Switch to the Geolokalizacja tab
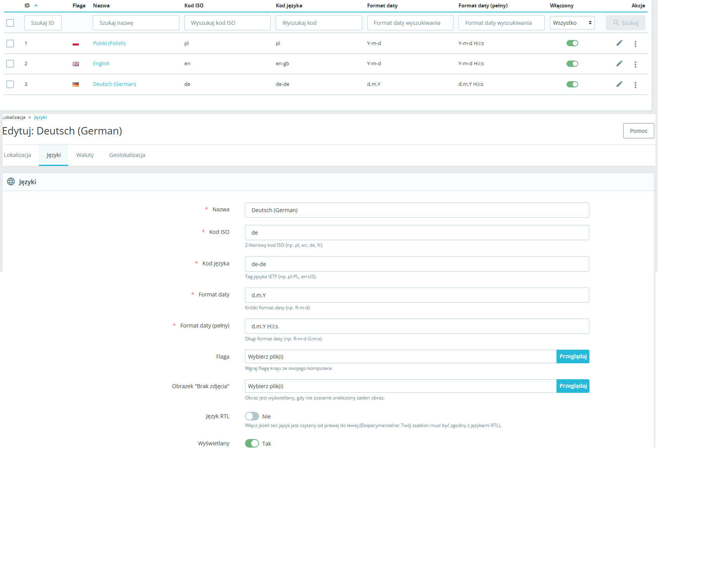 (127, 155)
